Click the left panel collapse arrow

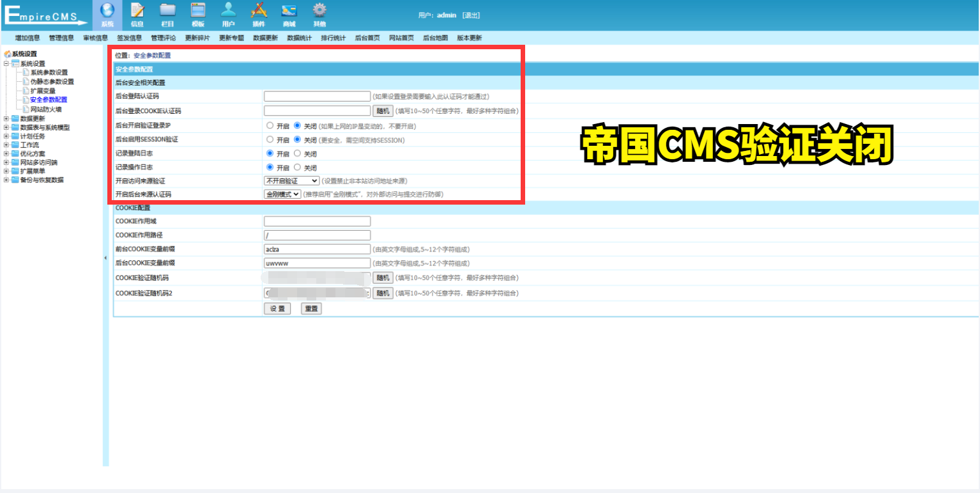(x=105, y=258)
